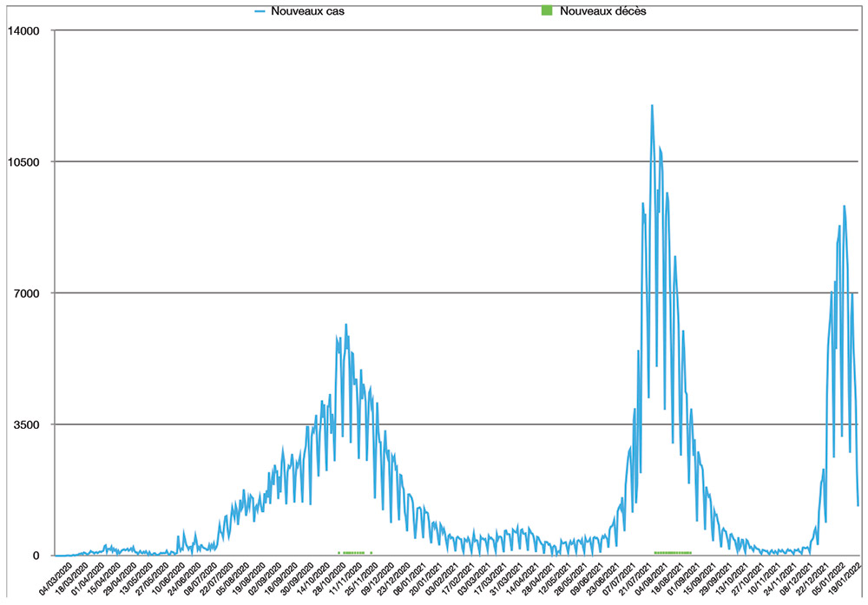Click the green death markers near August 2021
The image size is (868, 605).
[673, 552]
